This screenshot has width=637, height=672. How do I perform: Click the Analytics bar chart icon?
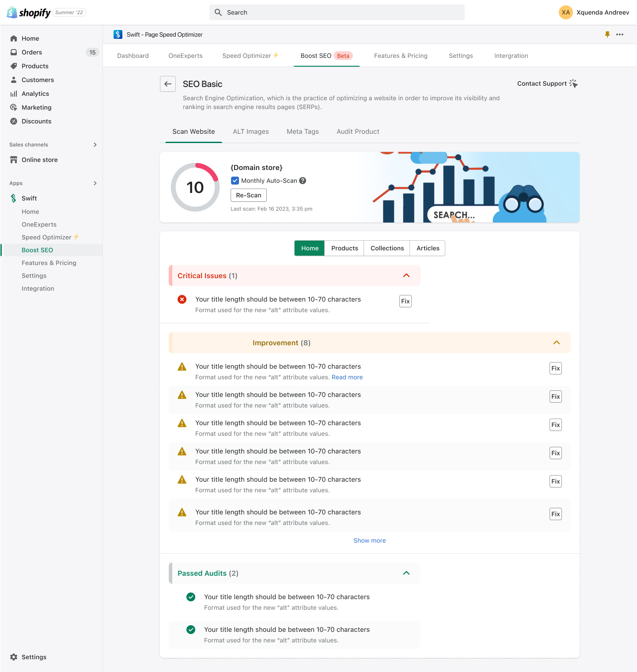(x=14, y=94)
